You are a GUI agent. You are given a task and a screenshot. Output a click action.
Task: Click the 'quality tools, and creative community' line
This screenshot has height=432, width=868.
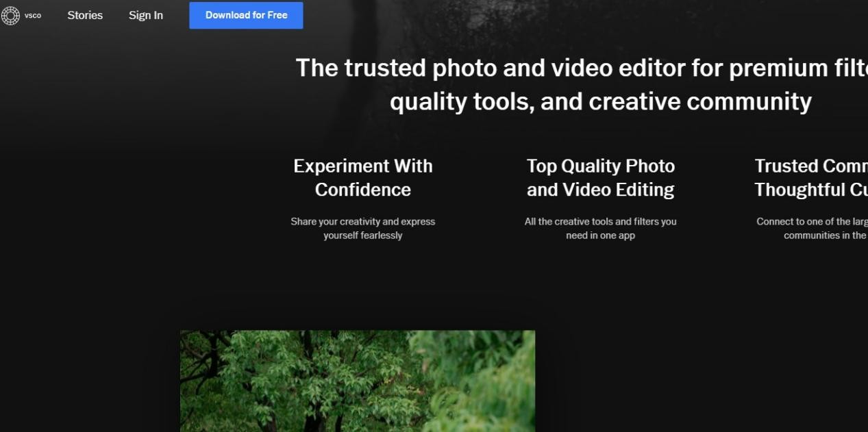(600, 101)
